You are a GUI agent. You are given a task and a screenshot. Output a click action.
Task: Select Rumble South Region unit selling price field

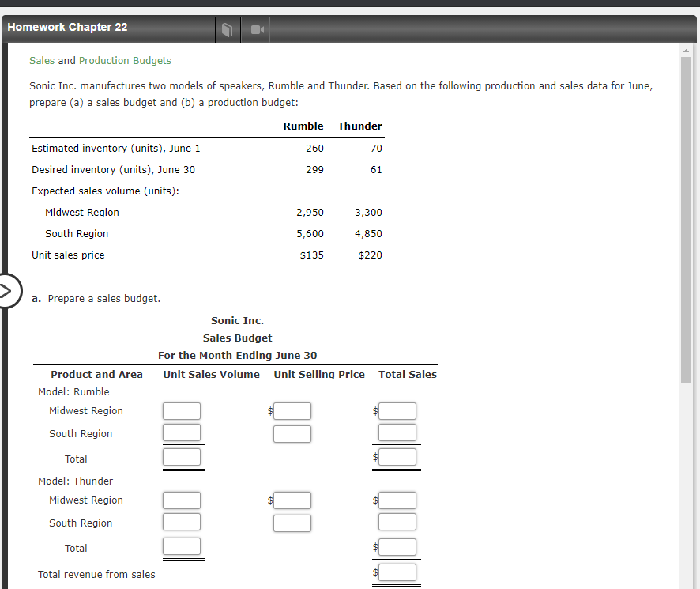(292, 434)
